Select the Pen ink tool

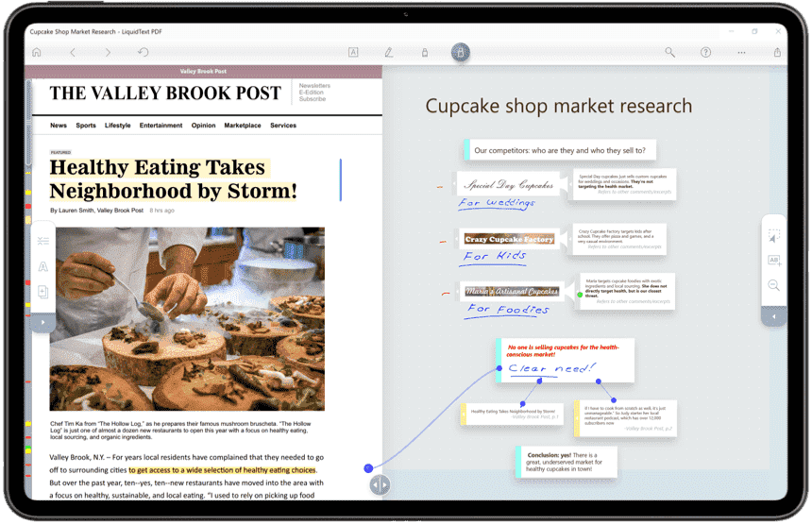pos(389,52)
